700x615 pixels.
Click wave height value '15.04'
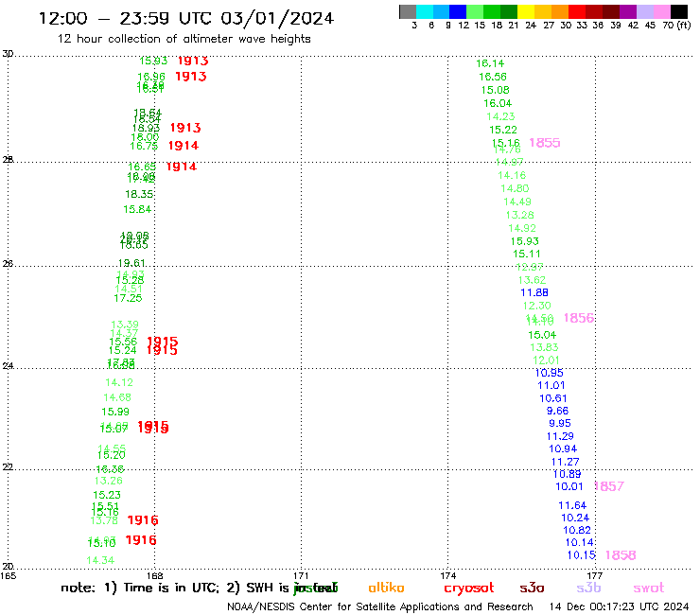click(x=542, y=336)
